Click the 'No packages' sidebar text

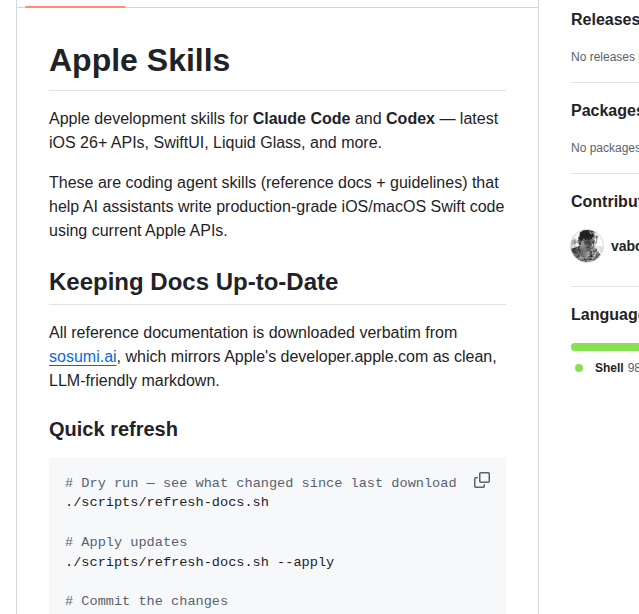coord(605,148)
